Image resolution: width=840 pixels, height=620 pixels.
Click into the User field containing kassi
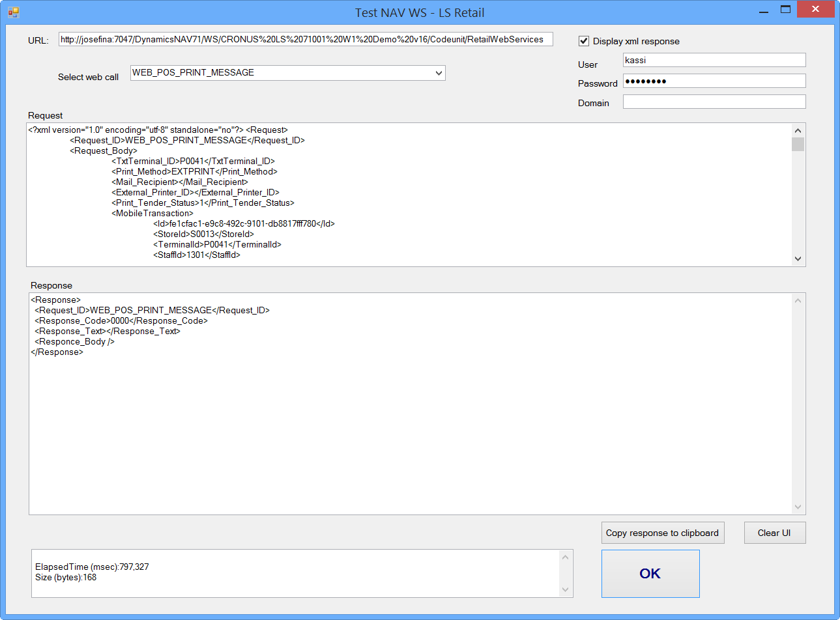pos(714,60)
